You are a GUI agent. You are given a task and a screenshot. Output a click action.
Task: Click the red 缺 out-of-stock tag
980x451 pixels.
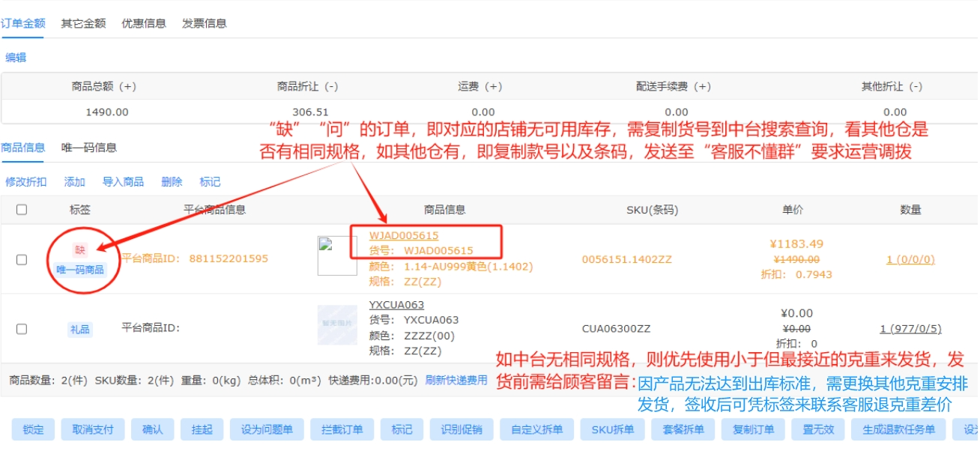click(x=80, y=250)
